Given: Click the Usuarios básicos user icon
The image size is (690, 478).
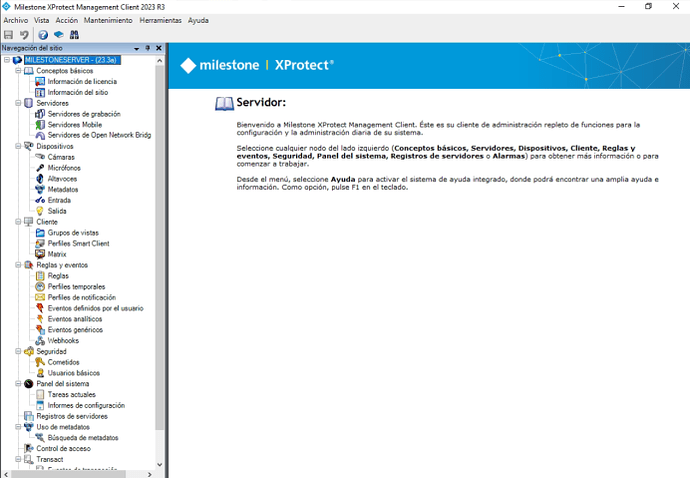Looking at the screenshot, I should click(x=40, y=373).
